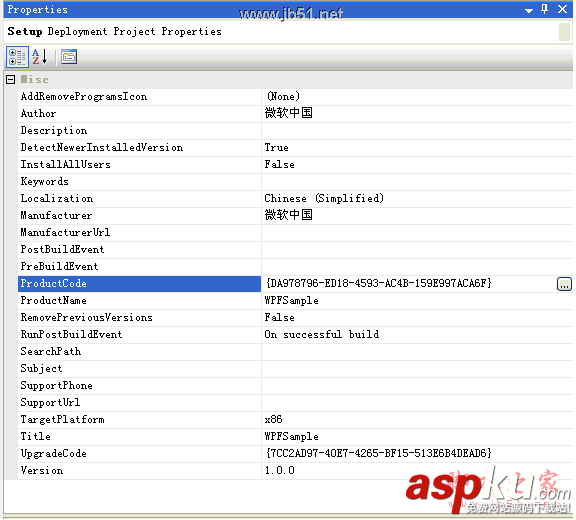Click the On successful build value
Image resolution: width=576 pixels, height=520 pixels.
pos(322,335)
